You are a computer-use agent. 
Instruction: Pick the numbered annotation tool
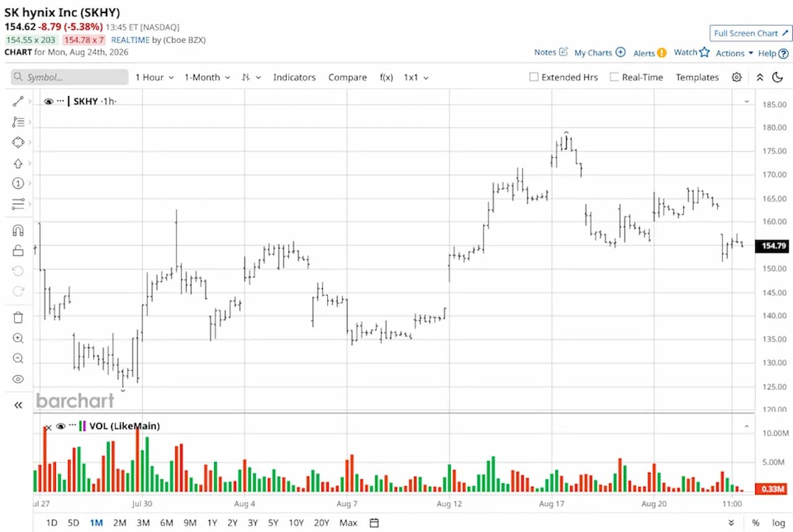[x=18, y=183]
